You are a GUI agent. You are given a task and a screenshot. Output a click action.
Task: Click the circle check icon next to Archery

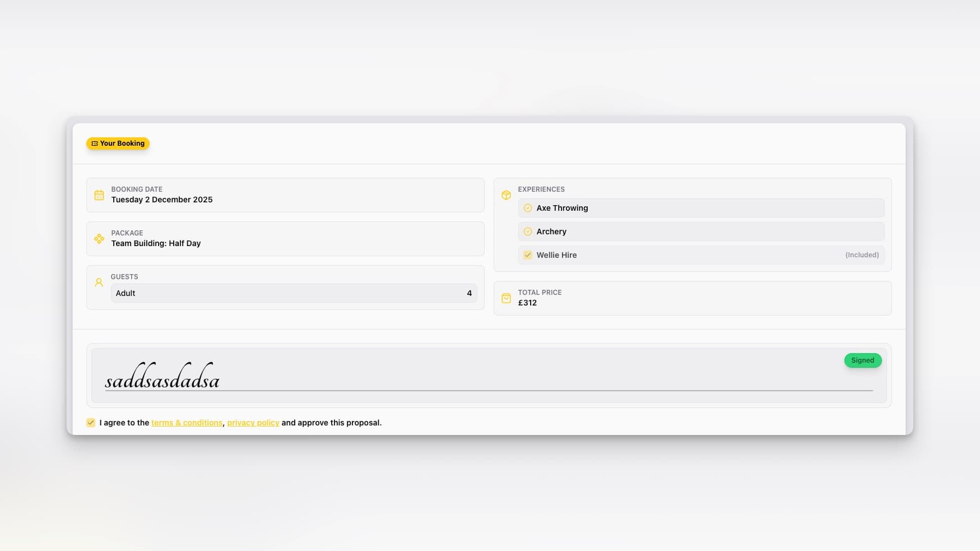tap(527, 231)
